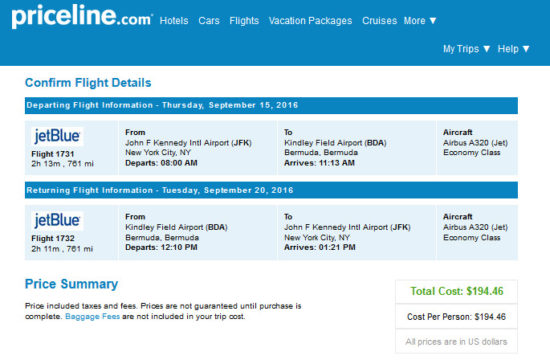Open the Help dropdown menu

click(514, 49)
